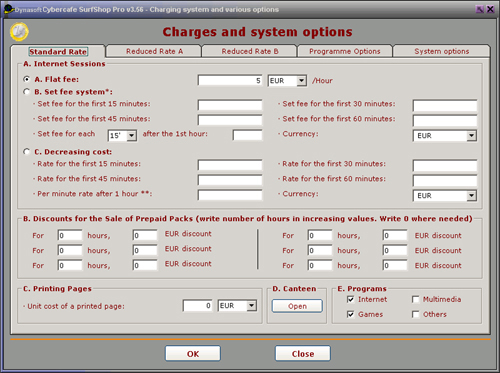Toggle the Games programs checkbox
The height and width of the screenshot is (373, 500).
(x=351, y=314)
